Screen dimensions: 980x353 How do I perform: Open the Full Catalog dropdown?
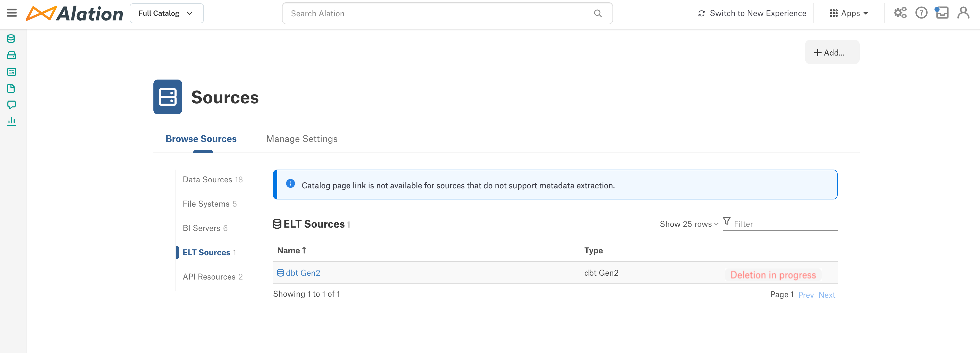166,13
